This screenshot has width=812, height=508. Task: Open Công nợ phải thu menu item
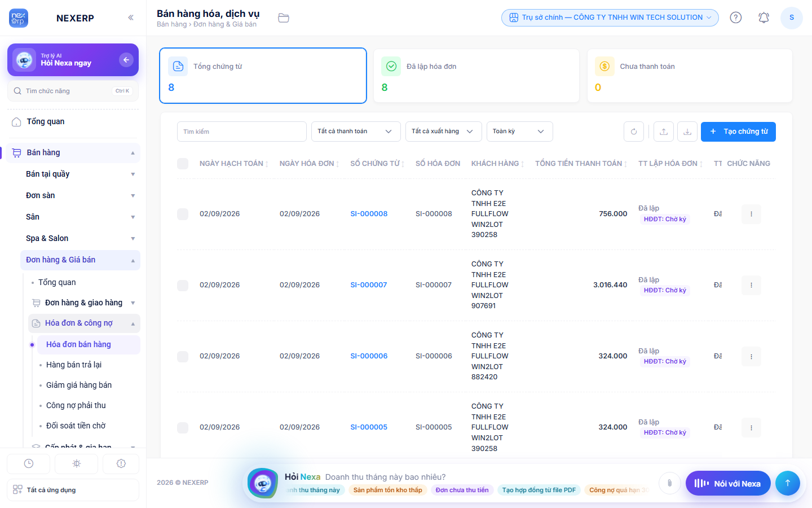point(89,405)
